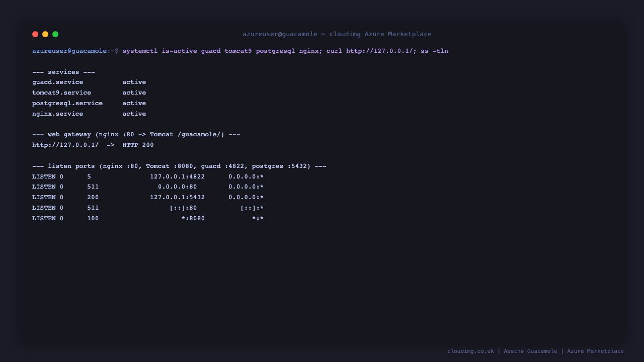
Task: Click 'active' status beside postgresql.service
Action: 134,104
